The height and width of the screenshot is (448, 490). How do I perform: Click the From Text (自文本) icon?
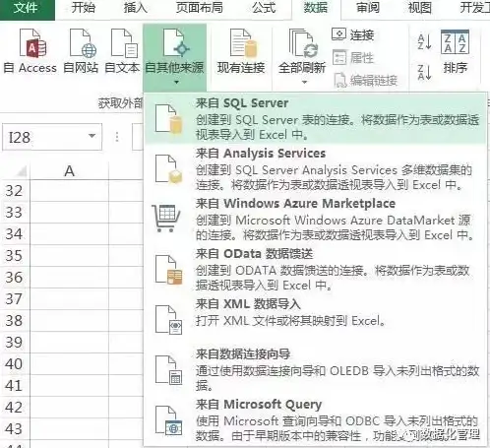click(124, 43)
